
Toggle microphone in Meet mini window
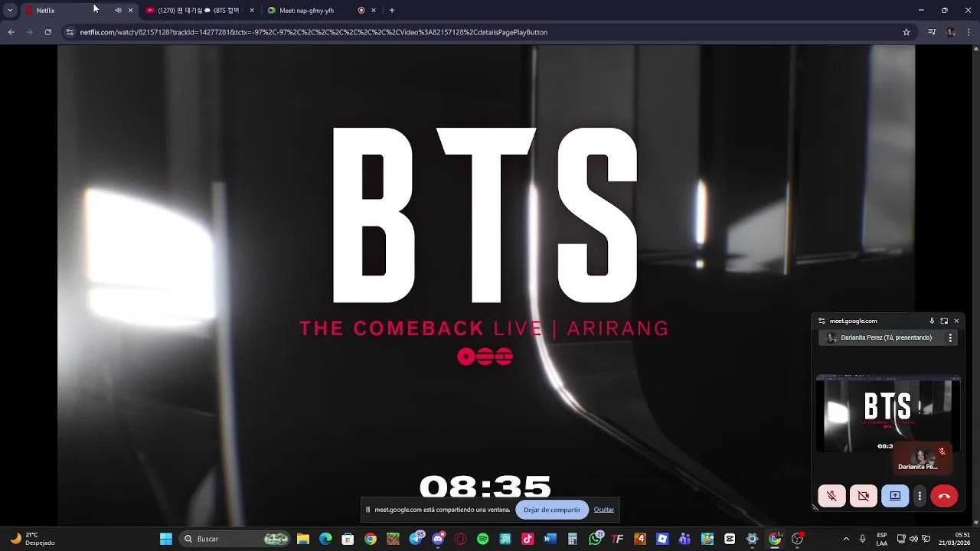click(x=831, y=496)
